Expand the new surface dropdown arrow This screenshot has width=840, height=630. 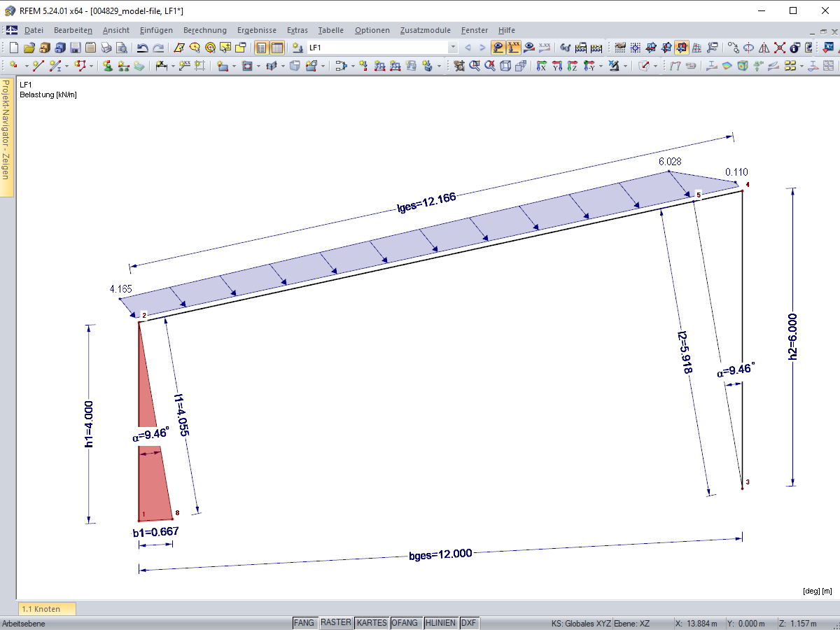coord(233,66)
